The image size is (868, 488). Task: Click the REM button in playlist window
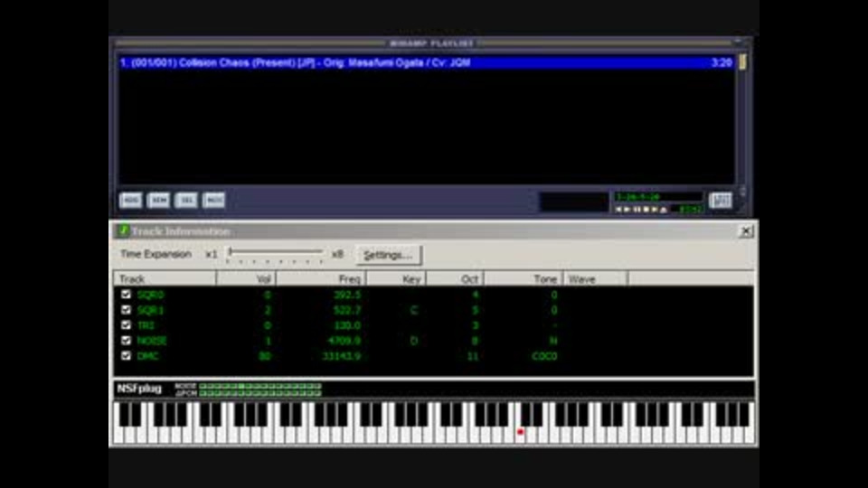159,201
